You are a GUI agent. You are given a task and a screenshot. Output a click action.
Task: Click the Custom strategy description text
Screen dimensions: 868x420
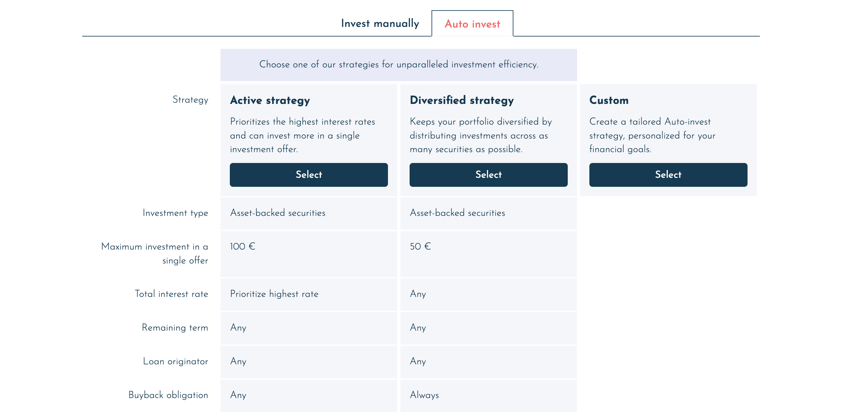[652, 135]
